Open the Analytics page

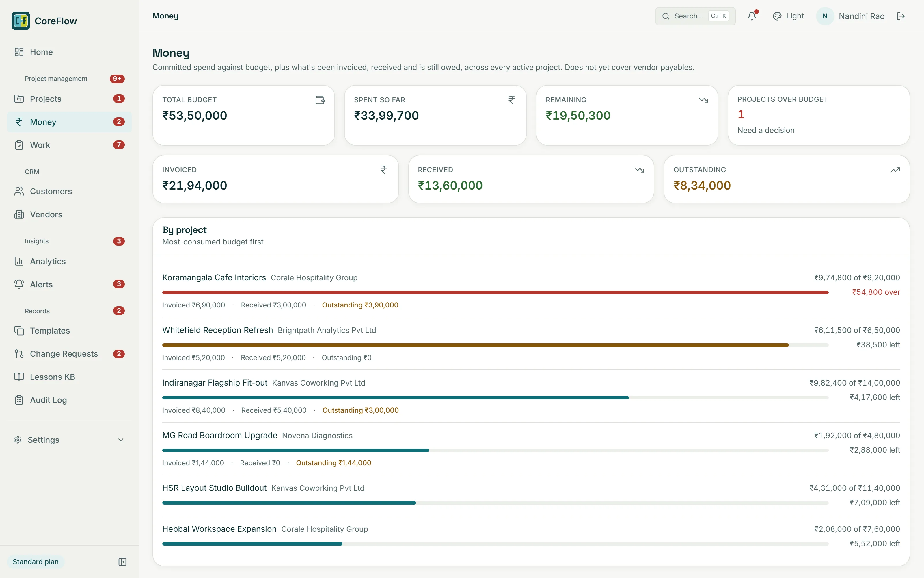click(69, 261)
